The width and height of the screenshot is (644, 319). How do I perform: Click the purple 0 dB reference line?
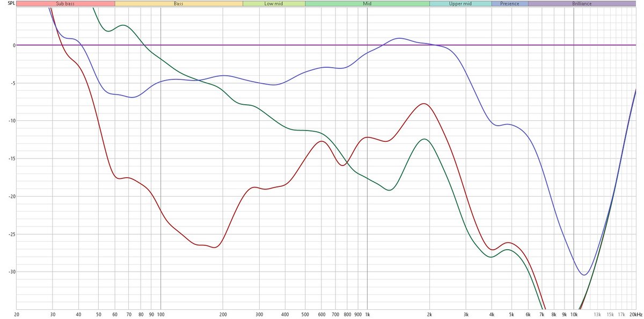[x=268, y=45]
